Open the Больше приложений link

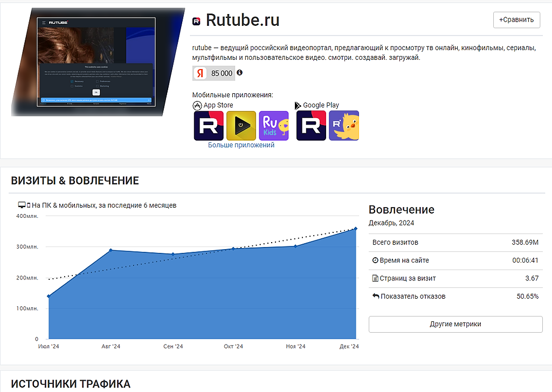coord(241,145)
